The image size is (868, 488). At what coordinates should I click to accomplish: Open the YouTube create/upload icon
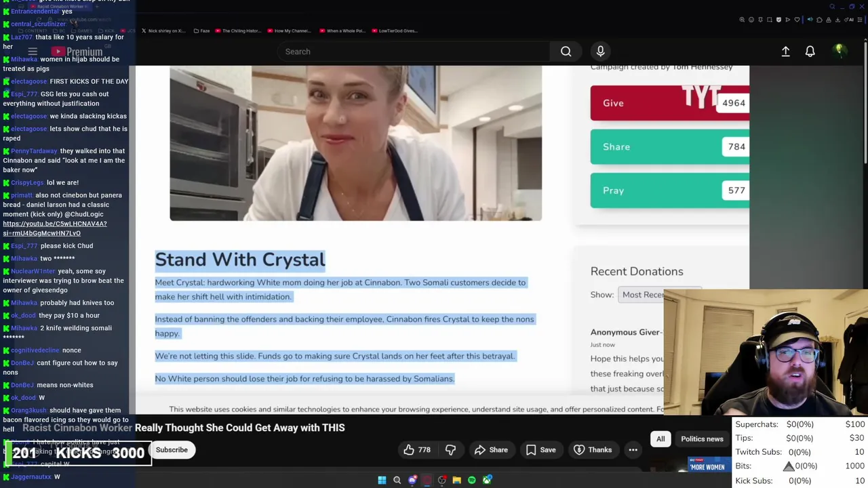click(785, 52)
